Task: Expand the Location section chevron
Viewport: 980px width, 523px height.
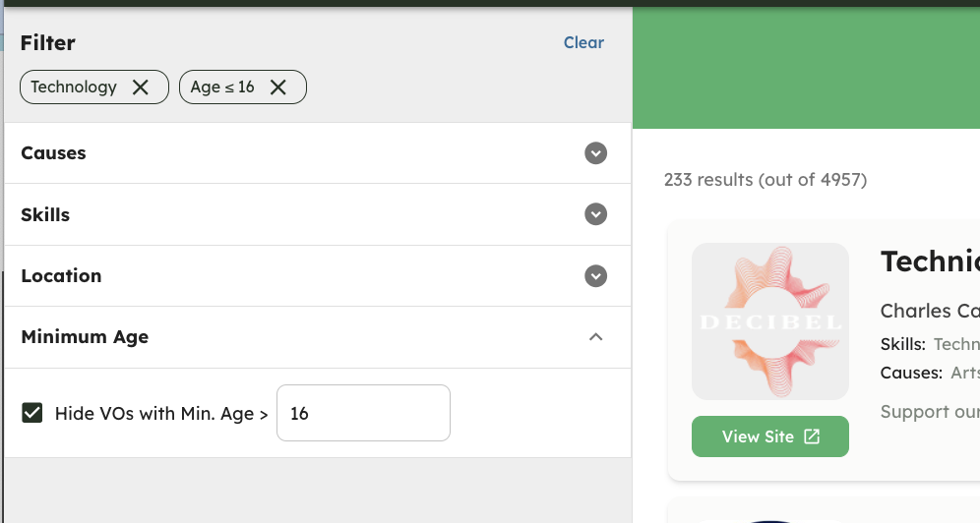Action: point(595,276)
